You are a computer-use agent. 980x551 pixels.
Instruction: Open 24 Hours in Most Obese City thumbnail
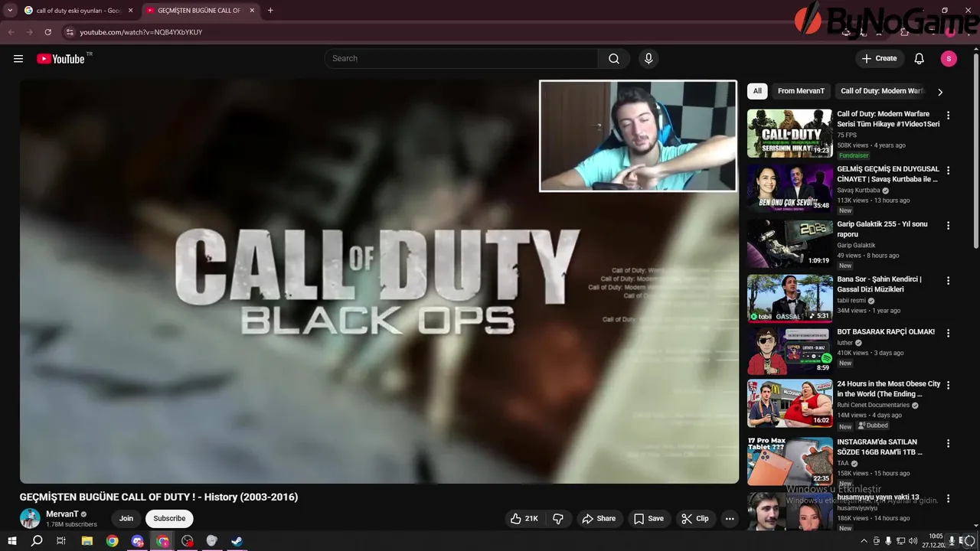coord(789,403)
